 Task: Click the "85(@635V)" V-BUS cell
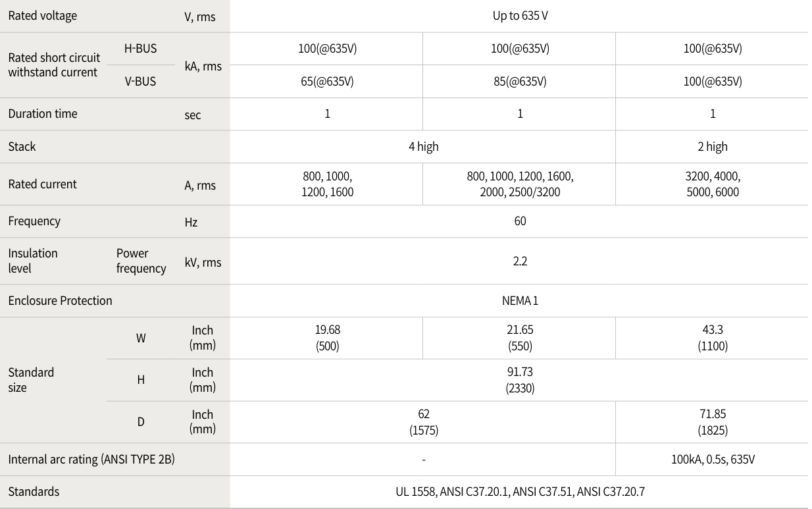pos(520,82)
